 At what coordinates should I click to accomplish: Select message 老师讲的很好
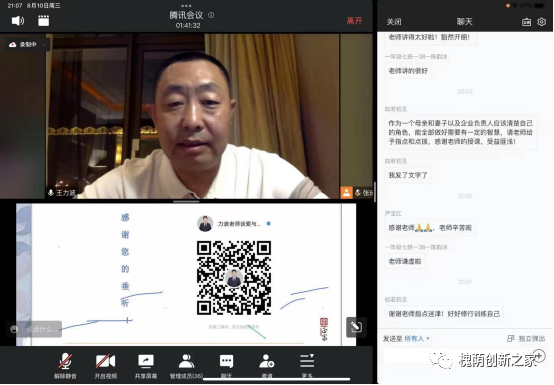coord(408,71)
